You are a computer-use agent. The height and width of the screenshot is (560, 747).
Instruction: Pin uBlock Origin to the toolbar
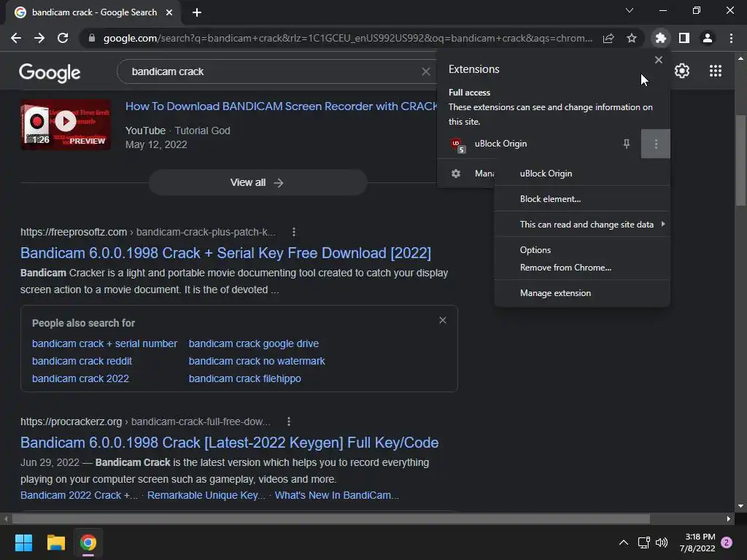[x=627, y=144]
